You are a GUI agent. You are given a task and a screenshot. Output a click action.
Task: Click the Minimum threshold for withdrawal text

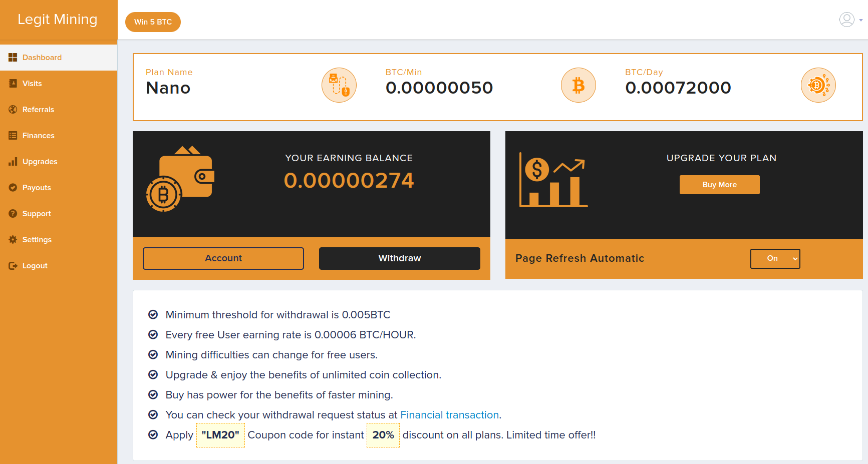(x=278, y=315)
